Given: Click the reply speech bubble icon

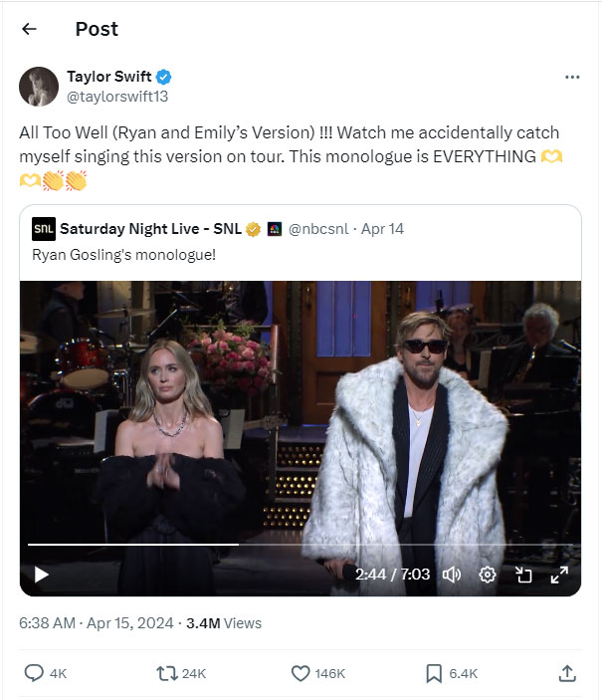Looking at the screenshot, I should coord(34,673).
